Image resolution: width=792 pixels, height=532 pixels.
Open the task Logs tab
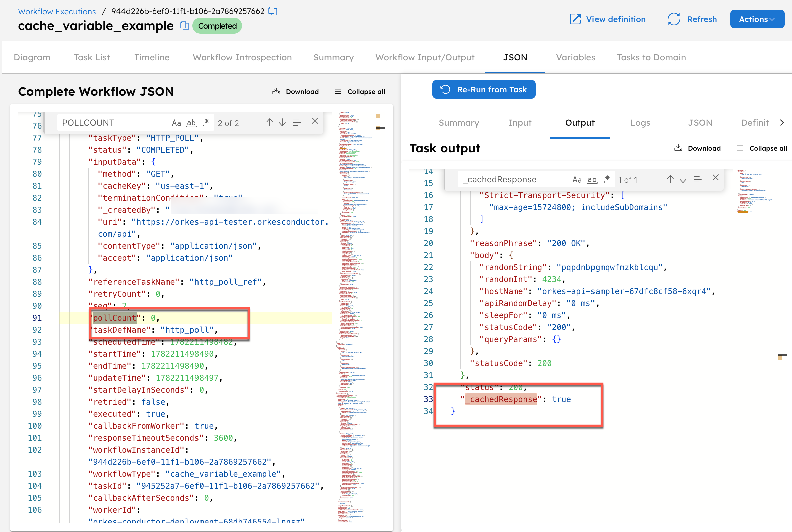[640, 123]
